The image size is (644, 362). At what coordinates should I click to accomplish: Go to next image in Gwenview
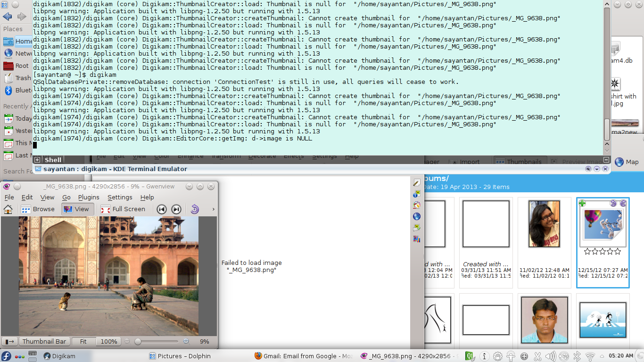(176, 209)
